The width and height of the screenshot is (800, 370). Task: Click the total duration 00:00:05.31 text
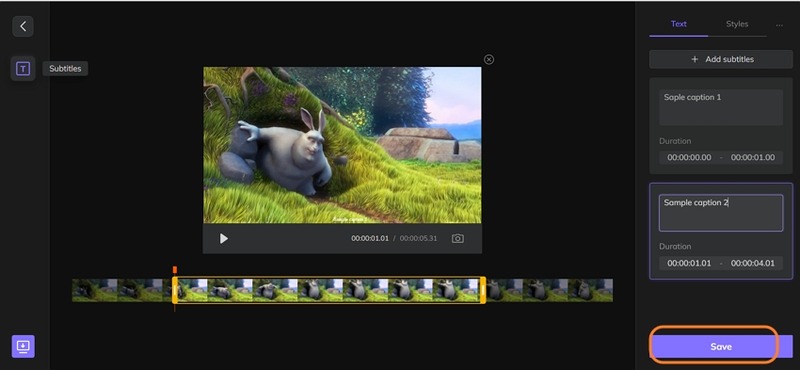[418, 238]
